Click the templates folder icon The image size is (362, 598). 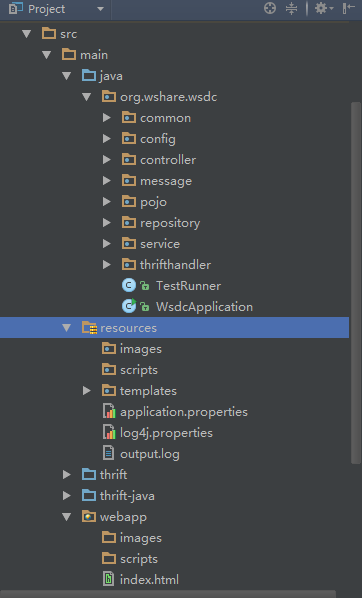pyautogui.click(x=109, y=390)
